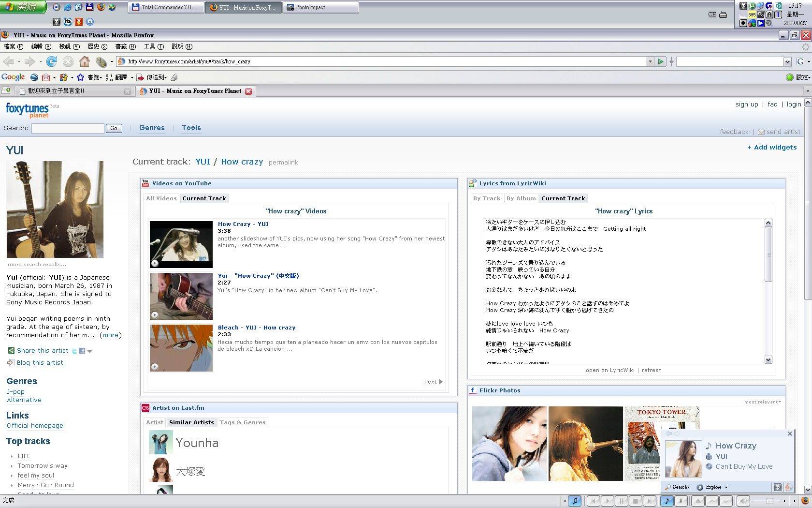Go to Firefox home page icon
Image resolution: width=812 pixels, height=508 pixels.
[85, 61]
